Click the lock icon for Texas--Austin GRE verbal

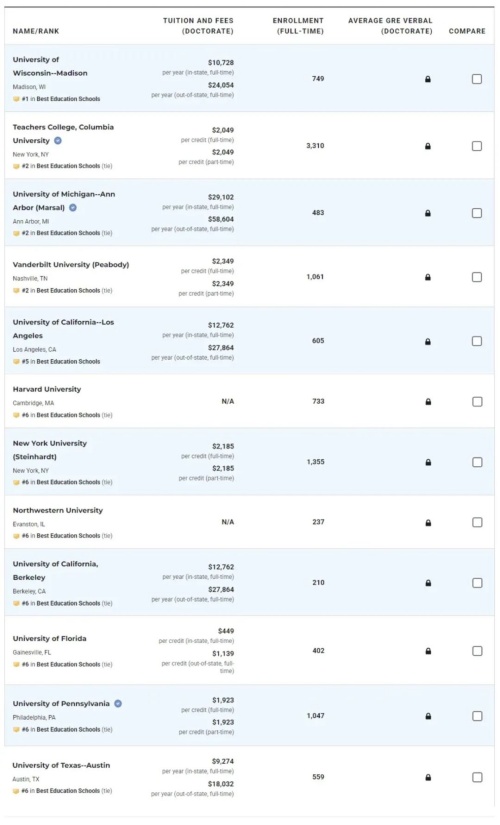click(428, 777)
